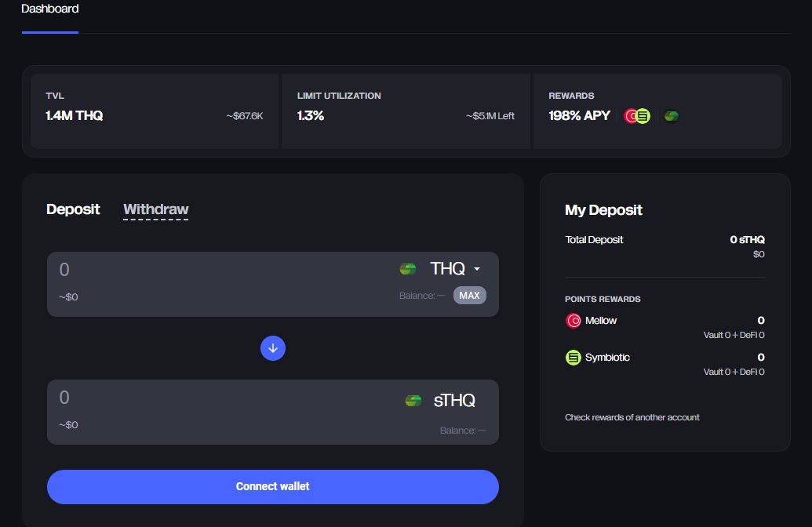Click the ~$67.6K TVL dollar value
Viewport: 812px width, 527px height.
point(245,116)
